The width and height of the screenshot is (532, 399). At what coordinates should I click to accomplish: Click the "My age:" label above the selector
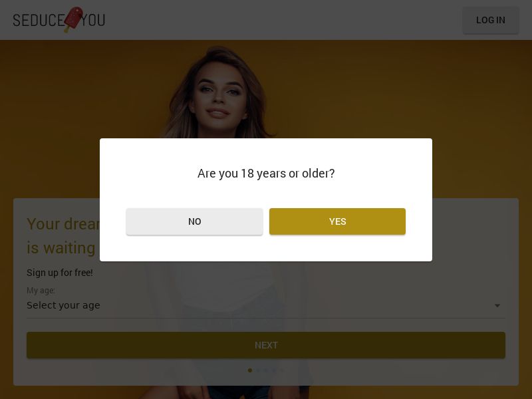click(41, 291)
